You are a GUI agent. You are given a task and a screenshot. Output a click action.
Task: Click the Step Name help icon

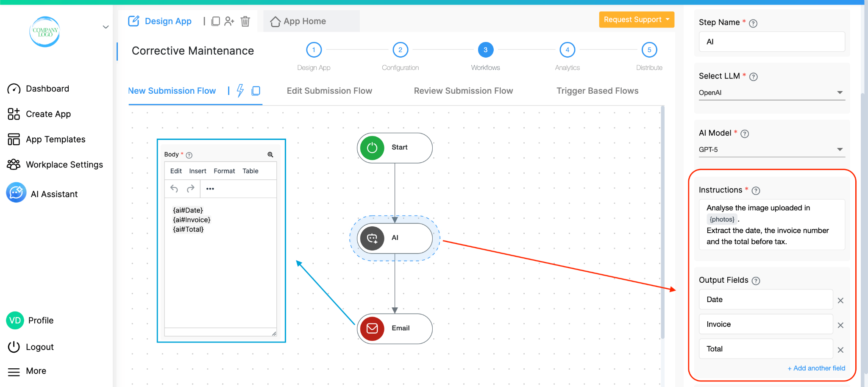(753, 23)
